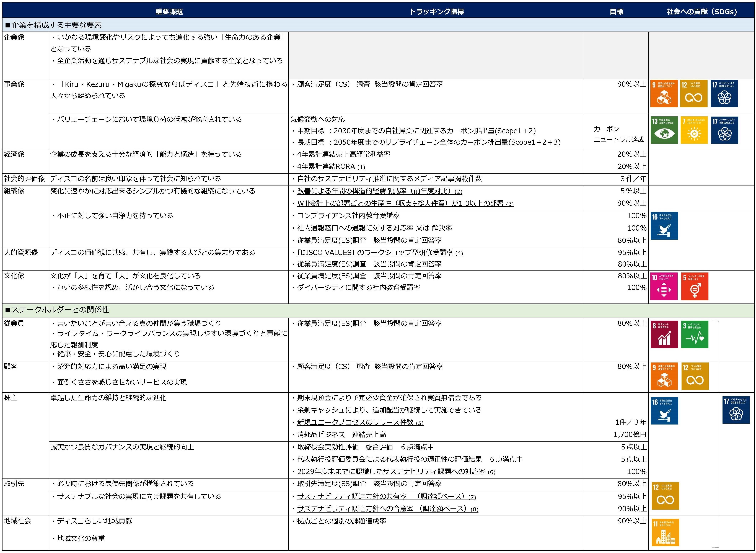756x553 pixels.
Task: Select the 5%以上 target value
Action: pyautogui.click(x=633, y=191)
